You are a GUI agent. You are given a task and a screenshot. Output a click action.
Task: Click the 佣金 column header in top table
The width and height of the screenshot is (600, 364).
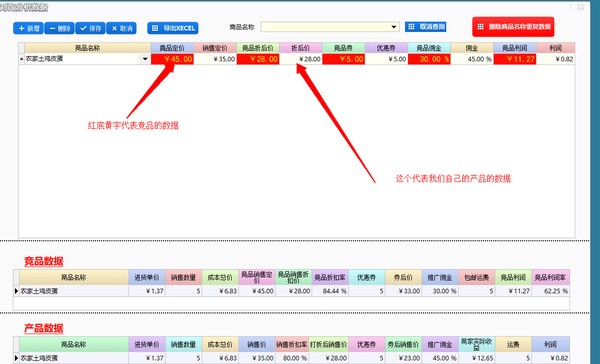click(472, 48)
